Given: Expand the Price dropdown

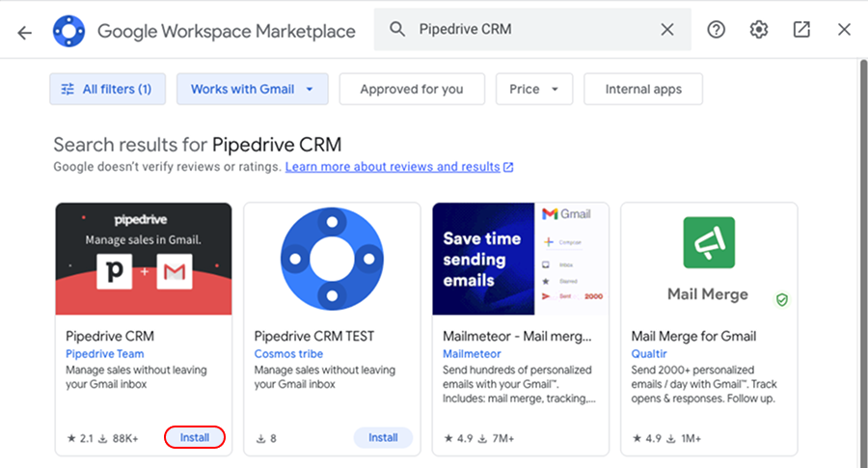Looking at the screenshot, I should coord(534,89).
